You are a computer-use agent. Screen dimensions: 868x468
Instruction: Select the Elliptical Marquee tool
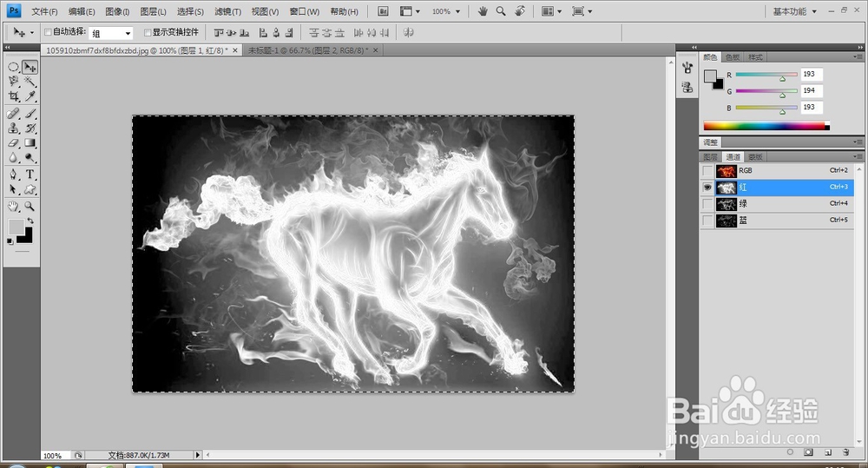[13, 67]
